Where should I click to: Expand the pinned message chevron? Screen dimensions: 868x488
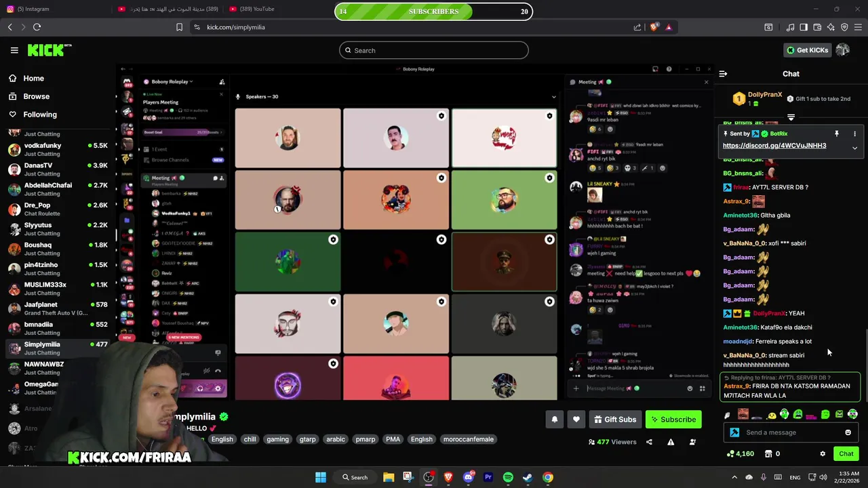(854, 148)
